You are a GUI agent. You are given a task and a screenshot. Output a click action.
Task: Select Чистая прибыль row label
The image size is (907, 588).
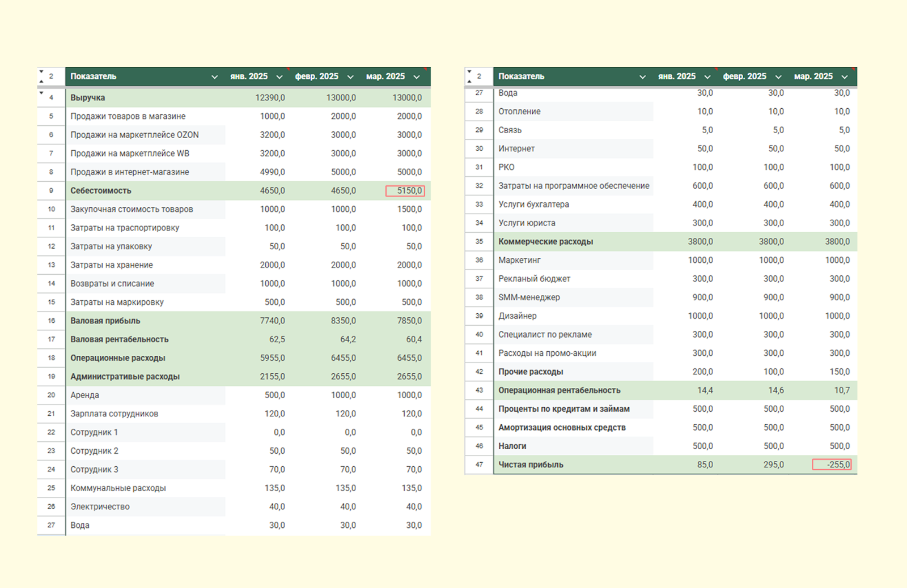click(531, 465)
